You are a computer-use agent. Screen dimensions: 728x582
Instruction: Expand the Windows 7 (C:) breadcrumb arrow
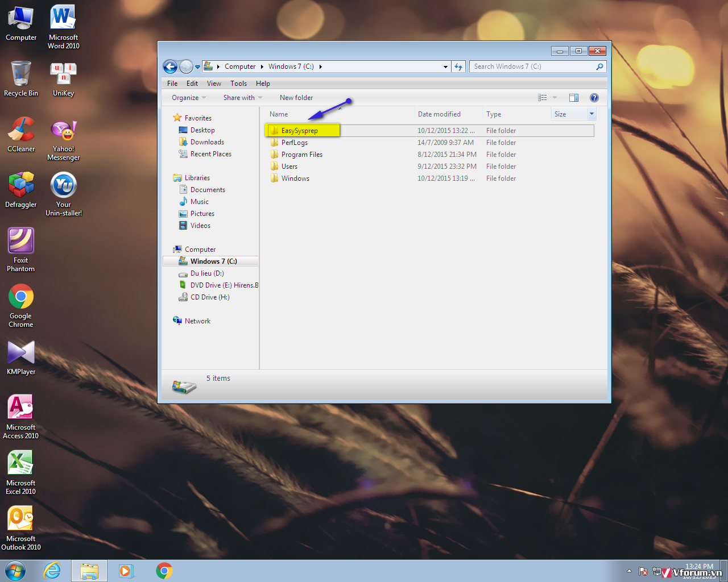(320, 66)
